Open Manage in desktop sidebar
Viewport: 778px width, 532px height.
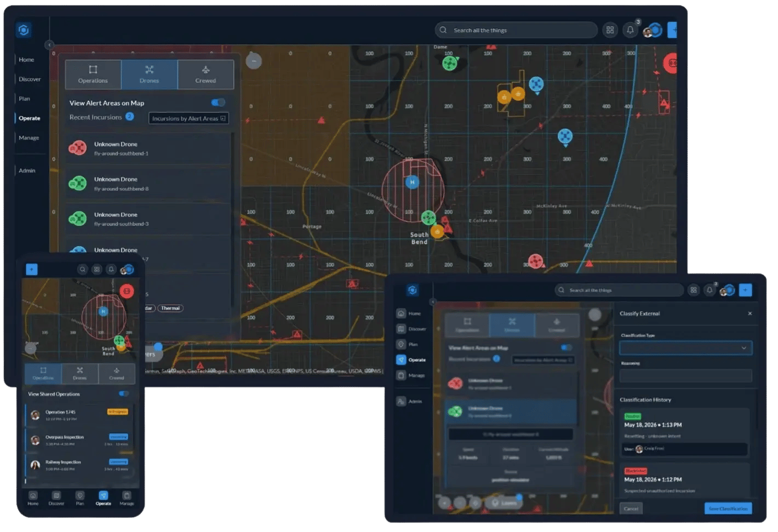[28, 138]
